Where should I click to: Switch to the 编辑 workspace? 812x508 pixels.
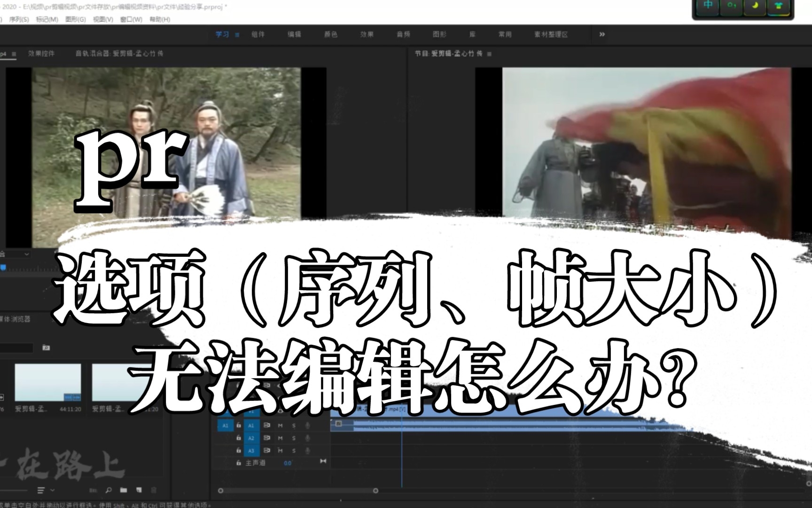294,34
